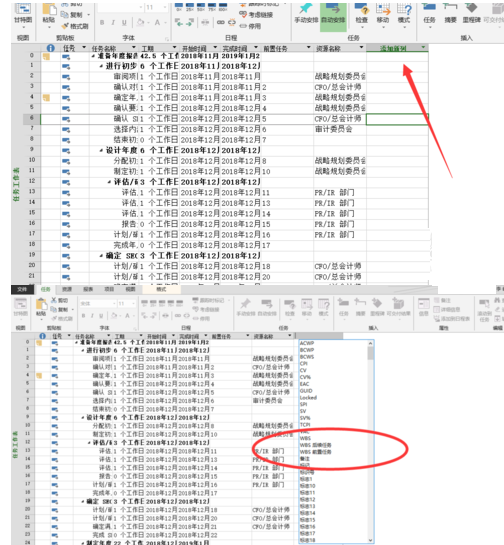504x545 pixels.
Task: Click 可交付结果 (Deliverable) in lower ribbon
Action: [x=398, y=307]
